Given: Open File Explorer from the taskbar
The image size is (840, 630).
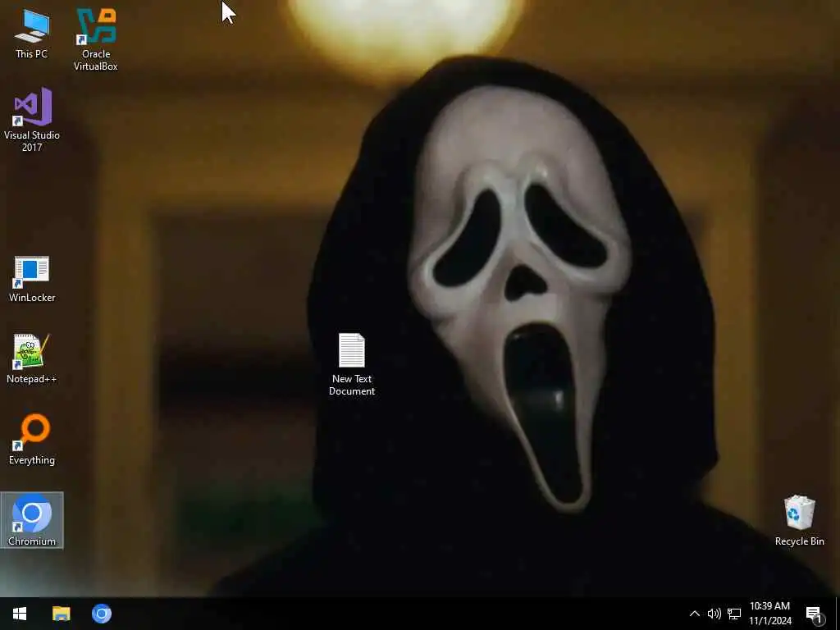Looking at the screenshot, I should 61,614.
